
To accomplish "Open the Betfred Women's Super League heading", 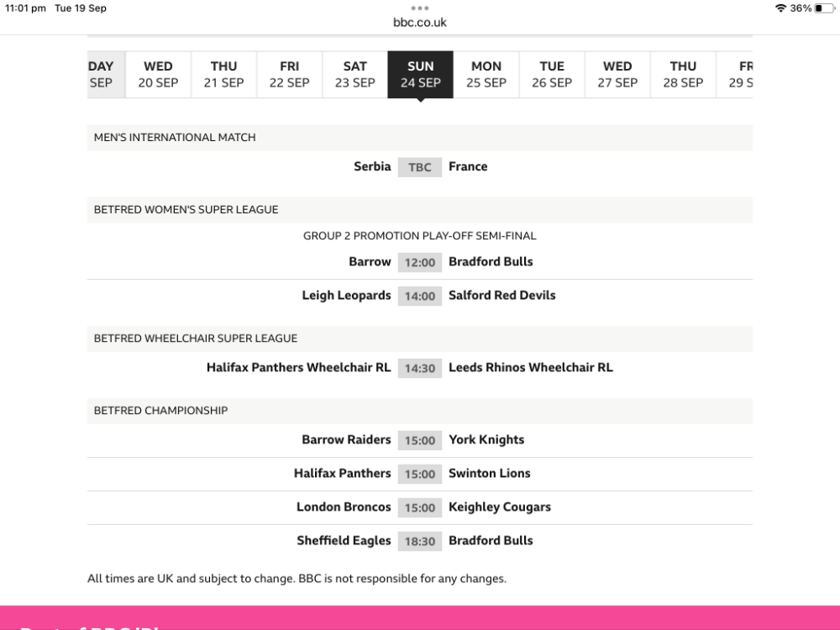I will (420, 210).
